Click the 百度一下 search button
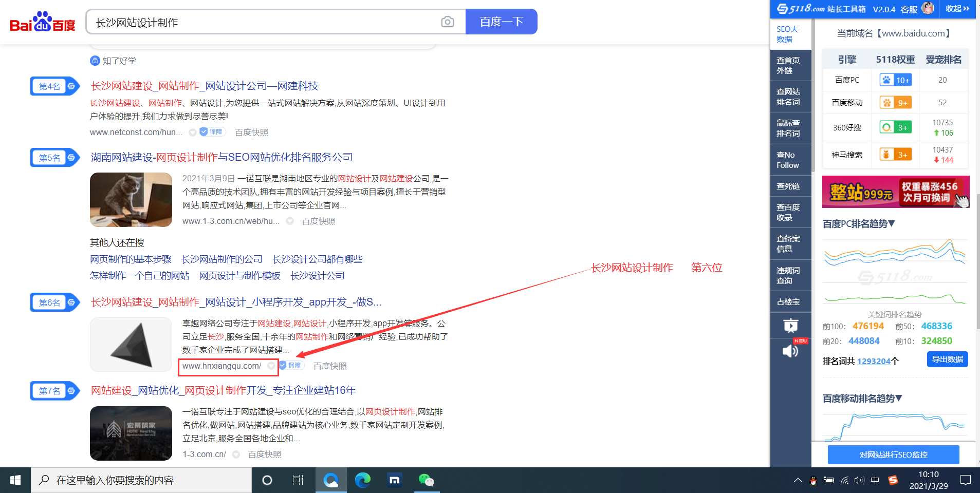 502,22
